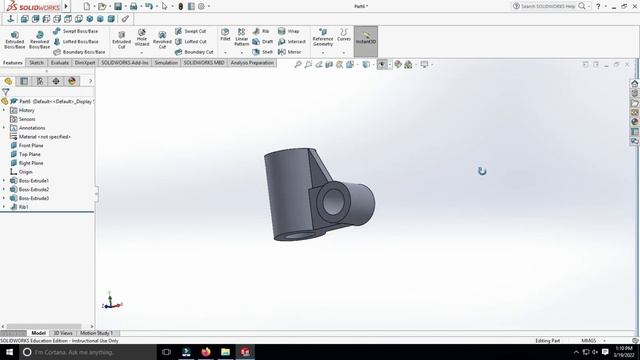Open Motion Study 1 tab

point(96,333)
